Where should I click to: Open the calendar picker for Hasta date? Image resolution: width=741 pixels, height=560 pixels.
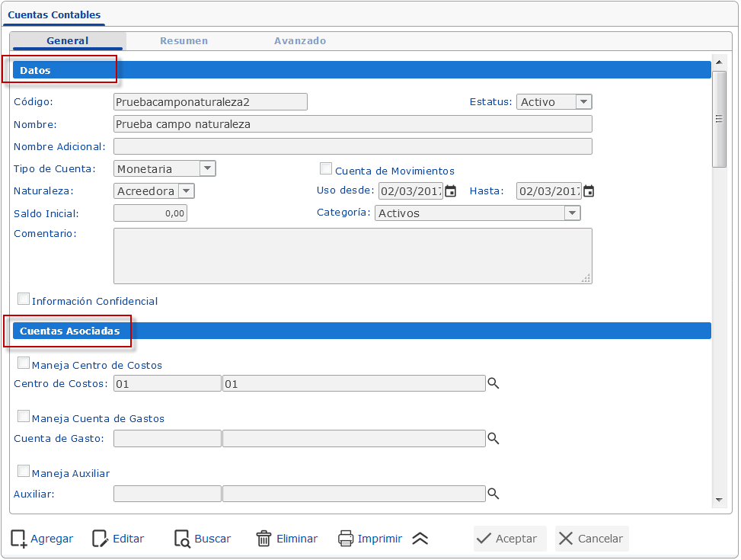tap(588, 191)
